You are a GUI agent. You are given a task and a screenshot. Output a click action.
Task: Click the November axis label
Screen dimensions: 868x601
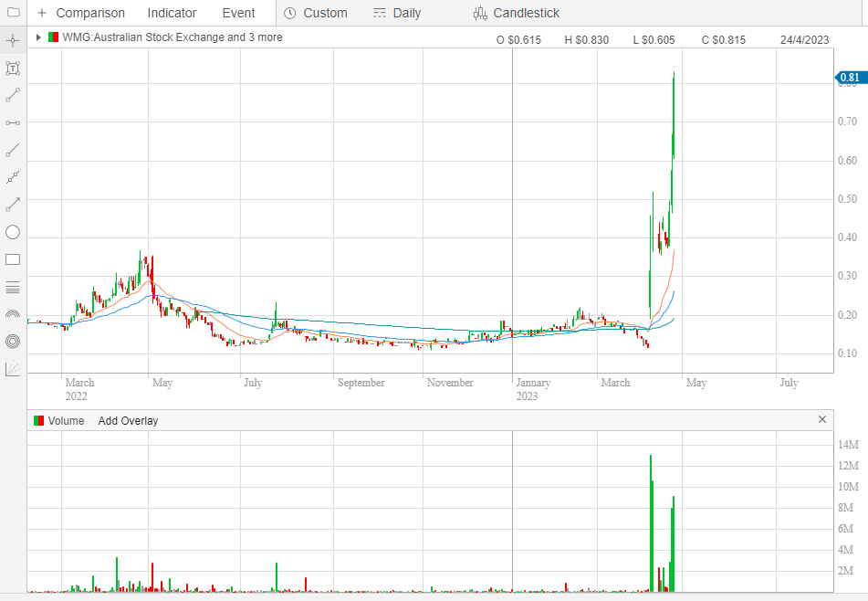pos(450,382)
